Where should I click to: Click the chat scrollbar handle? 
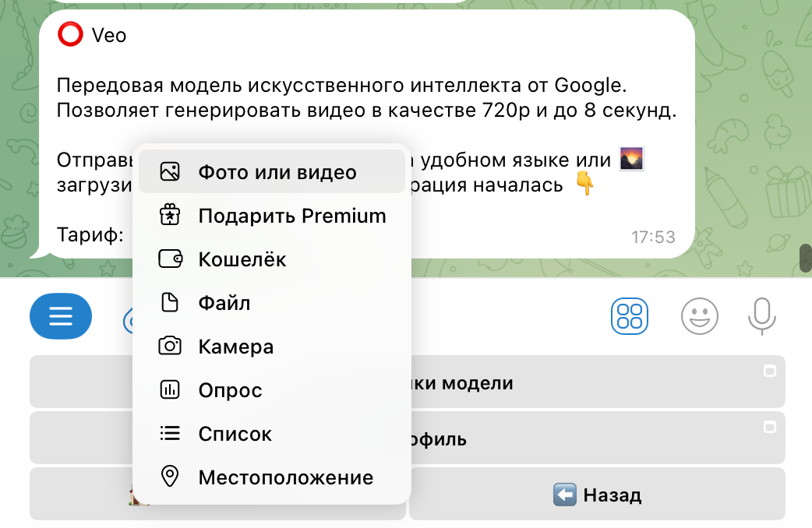click(x=806, y=257)
